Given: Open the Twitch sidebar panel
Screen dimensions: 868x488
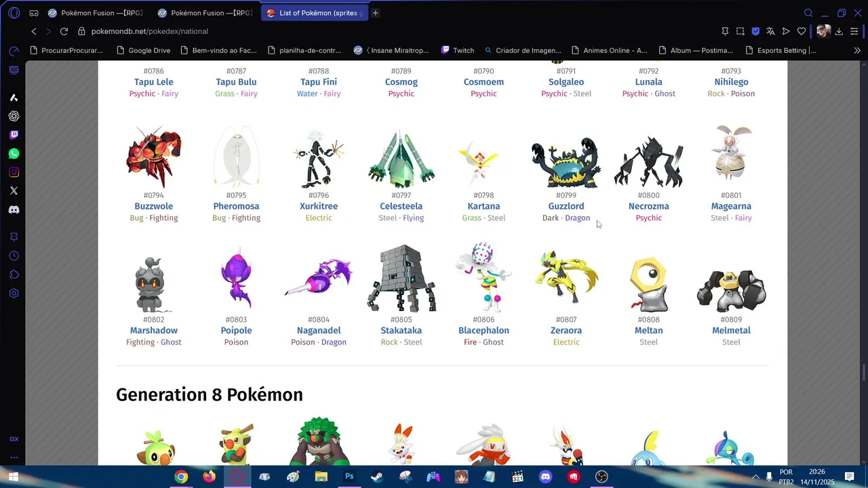Looking at the screenshot, I should click(14, 135).
